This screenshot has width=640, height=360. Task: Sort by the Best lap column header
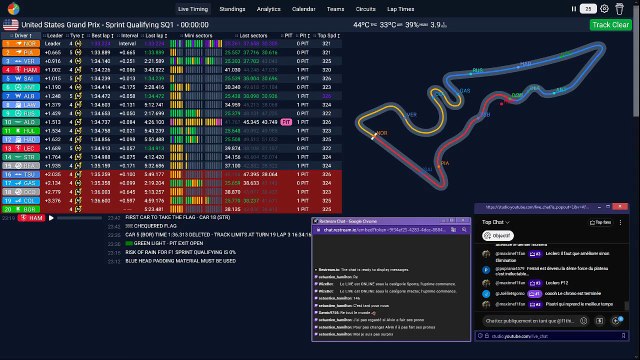tap(100, 36)
